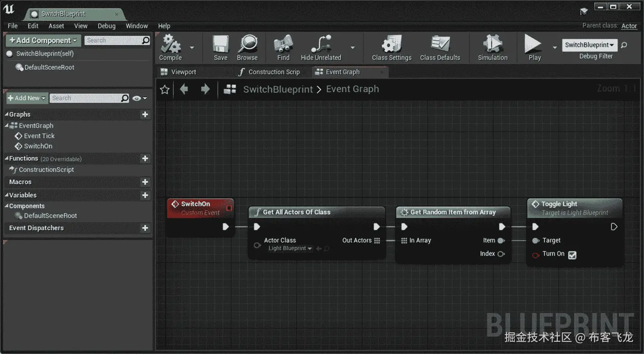
Task: Select SwitchBlueprint(self) in the components panel
Action: (45, 53)
